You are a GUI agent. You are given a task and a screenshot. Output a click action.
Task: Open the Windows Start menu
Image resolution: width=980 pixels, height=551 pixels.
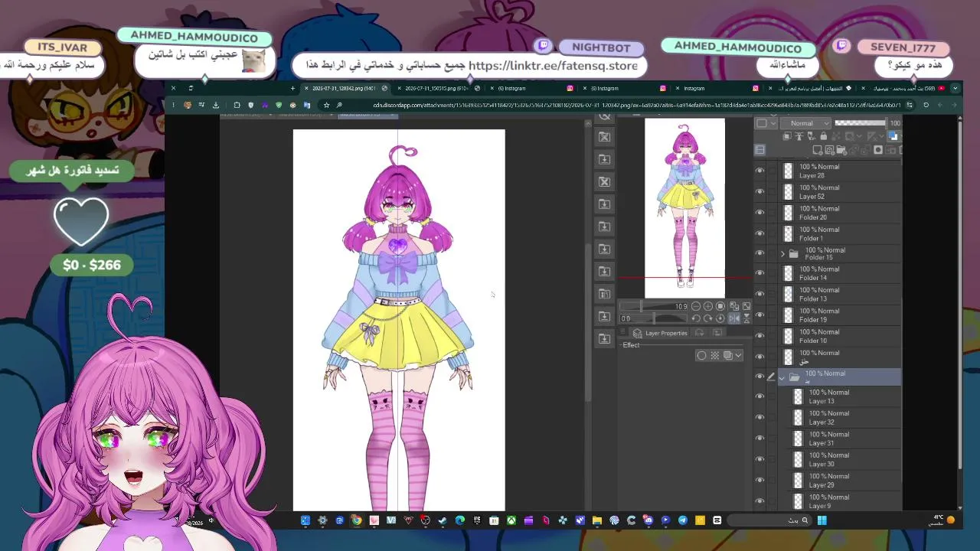tap(822, 520)
